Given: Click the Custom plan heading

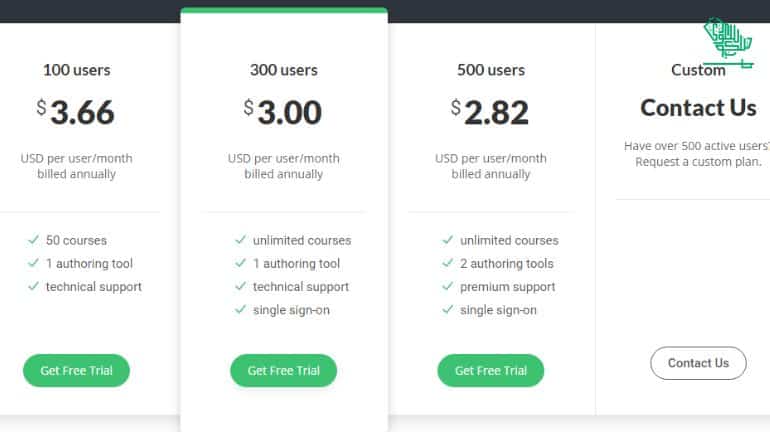Looking at the screenshot, I should coord(698,70).
